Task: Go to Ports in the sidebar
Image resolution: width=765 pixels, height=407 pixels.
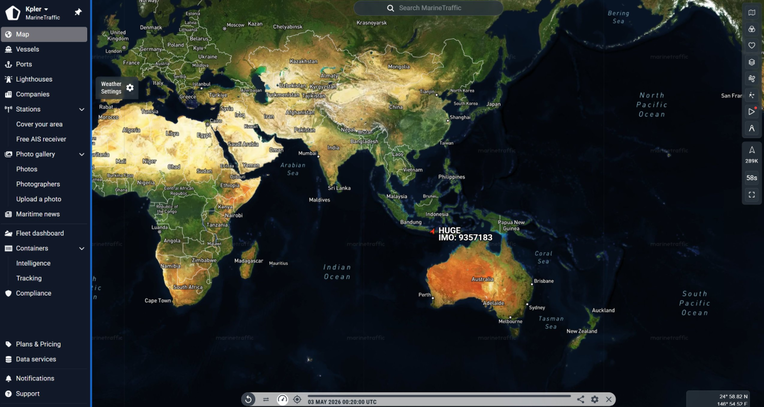Action: [24, 64]
